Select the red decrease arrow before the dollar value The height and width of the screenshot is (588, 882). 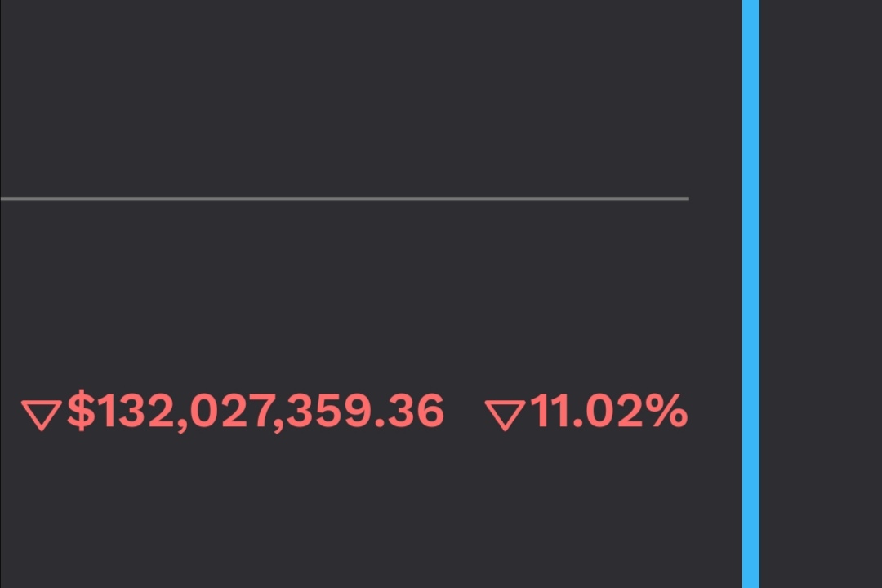(x=40, y=414)
